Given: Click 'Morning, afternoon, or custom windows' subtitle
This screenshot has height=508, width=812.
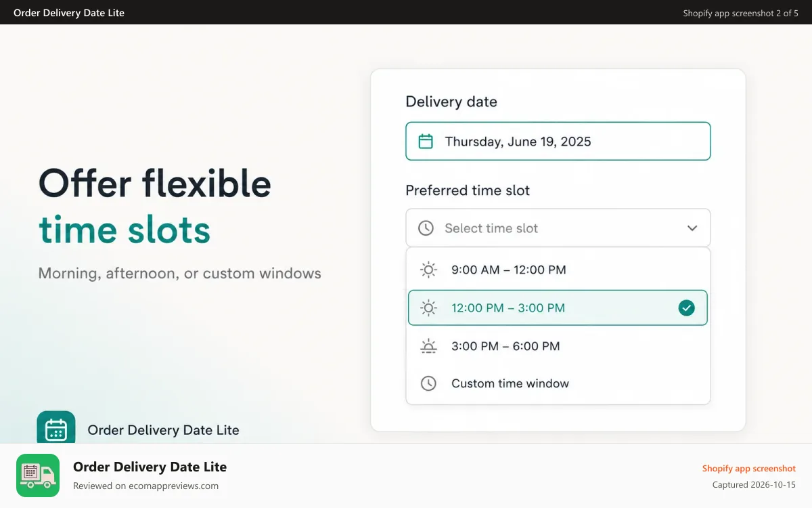Looking at the screenshot, I should pyautogui.click(x=180, y=274).
